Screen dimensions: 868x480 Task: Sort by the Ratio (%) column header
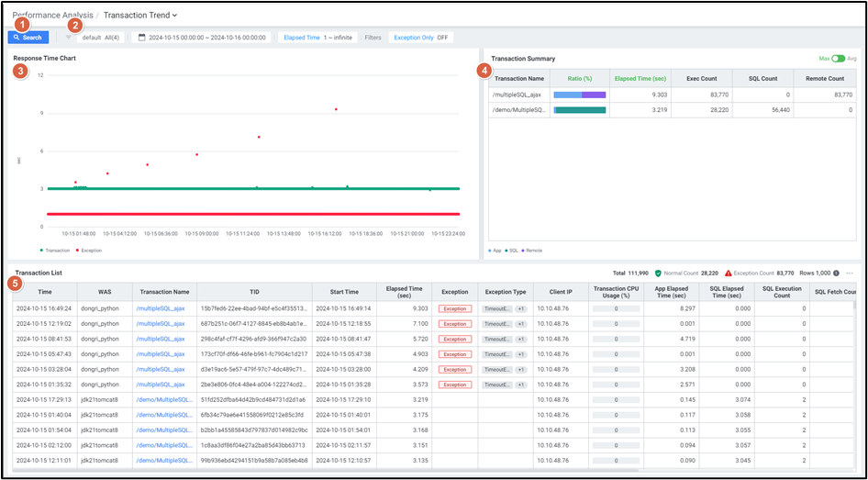coord(580,79)
